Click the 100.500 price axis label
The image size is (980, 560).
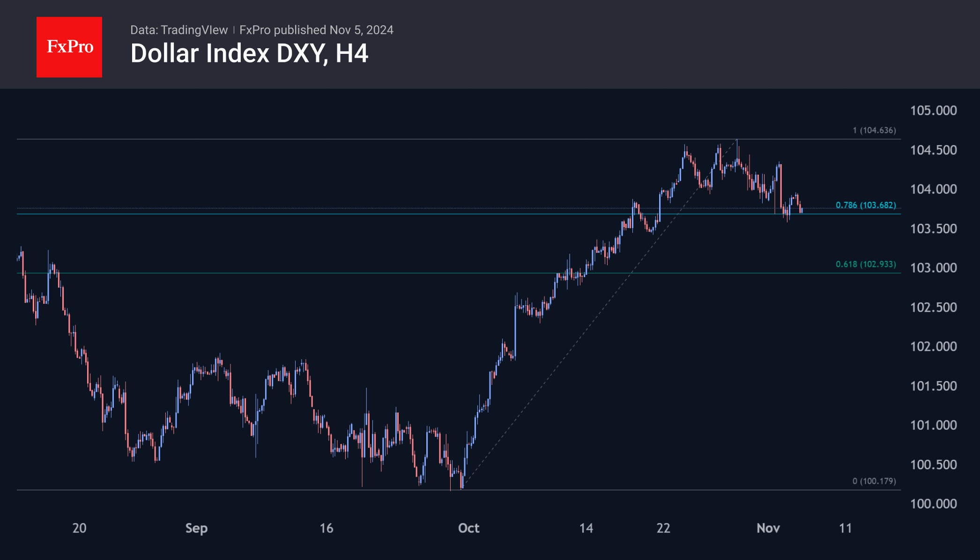click(x=933, y=464)
